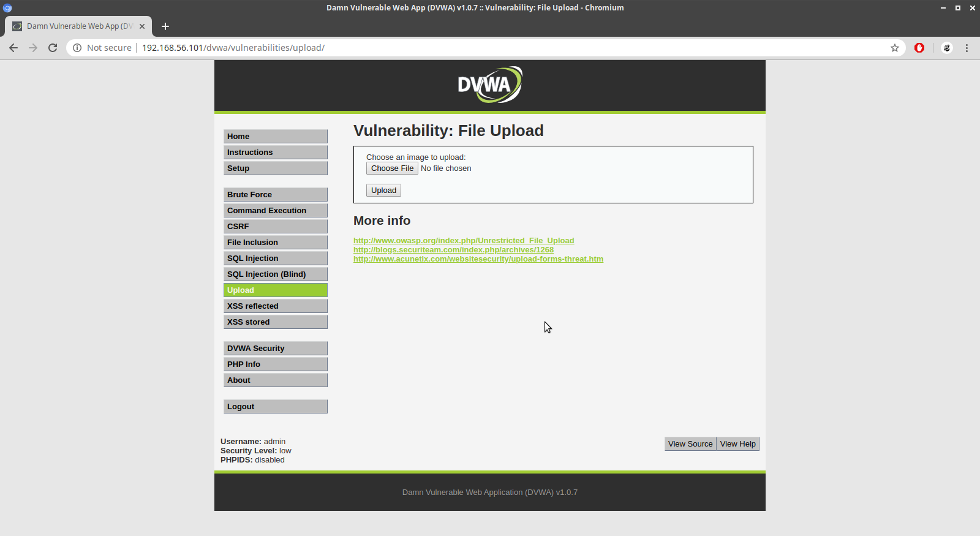
Task: Click the DVWA logo in the header
Action: tap(490, 85)
